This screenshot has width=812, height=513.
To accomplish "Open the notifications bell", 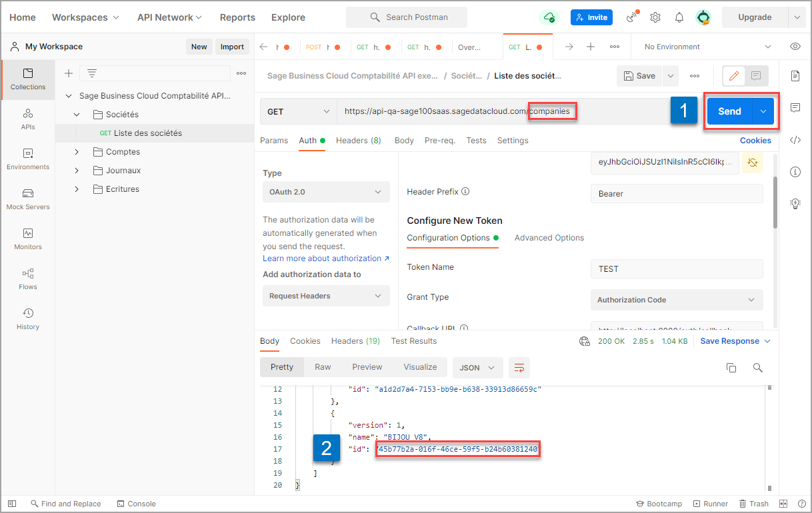I will (679, 17).
